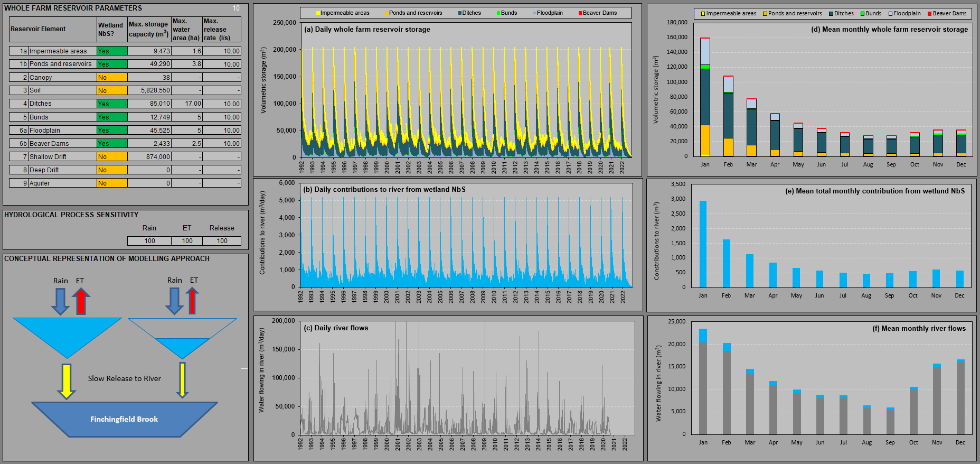Toggle the Wetland NbS cell for Canopy
The image size is (980, 464).
pyautogui.click(x=112, y=77)
